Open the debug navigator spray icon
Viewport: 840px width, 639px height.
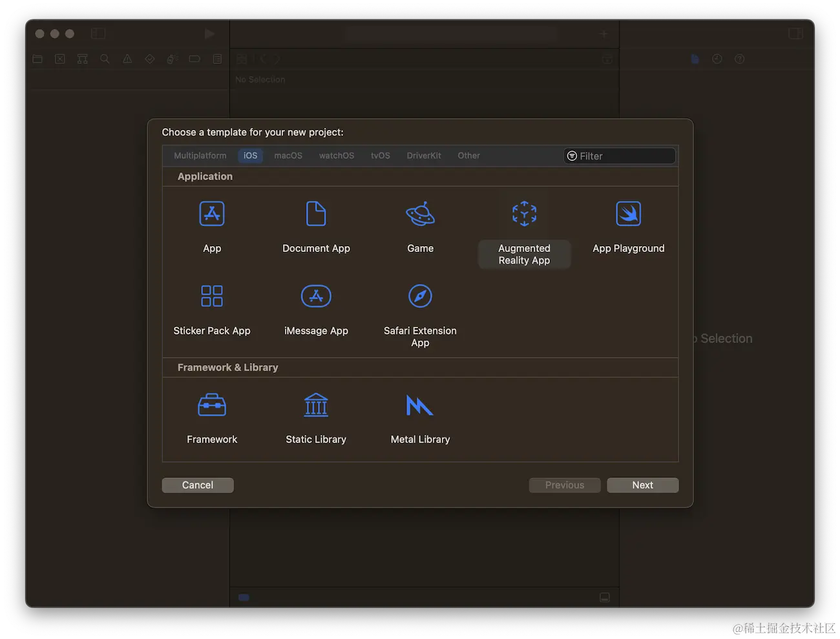pyautogui.click(x=172, y=59)
